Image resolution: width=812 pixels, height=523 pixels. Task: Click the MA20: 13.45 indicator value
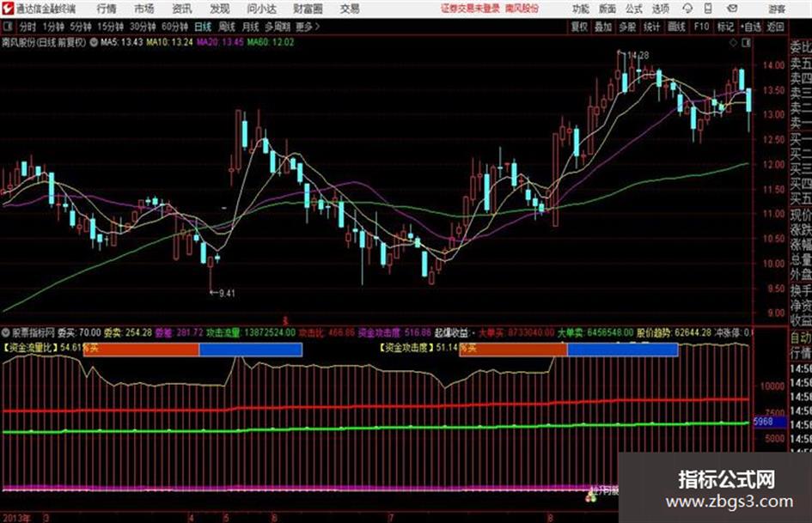click(220, 42)
